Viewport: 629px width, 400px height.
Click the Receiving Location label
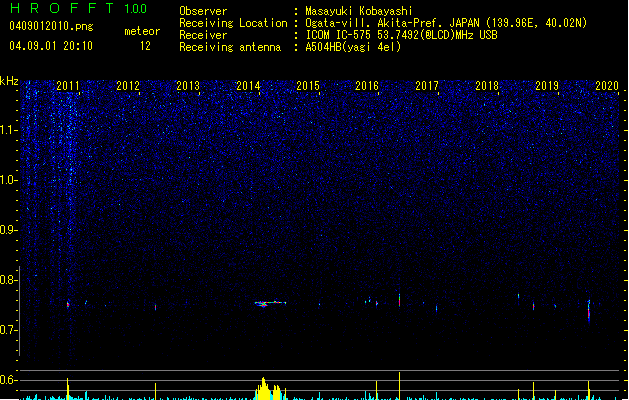[x=233, y=23]
